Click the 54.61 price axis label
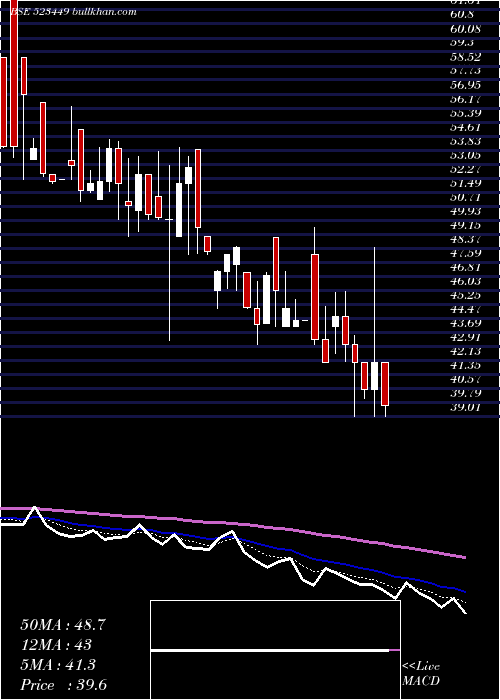The width and height of the screenshot is (500, 700). pyautogui.click(x=465, y=127)
